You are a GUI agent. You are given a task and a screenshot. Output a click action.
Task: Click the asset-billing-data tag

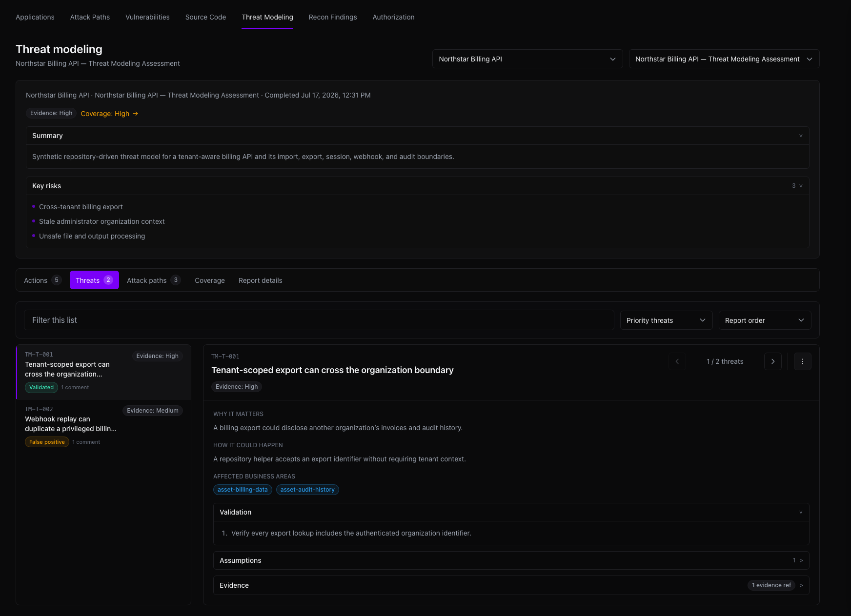pos(243,490)
